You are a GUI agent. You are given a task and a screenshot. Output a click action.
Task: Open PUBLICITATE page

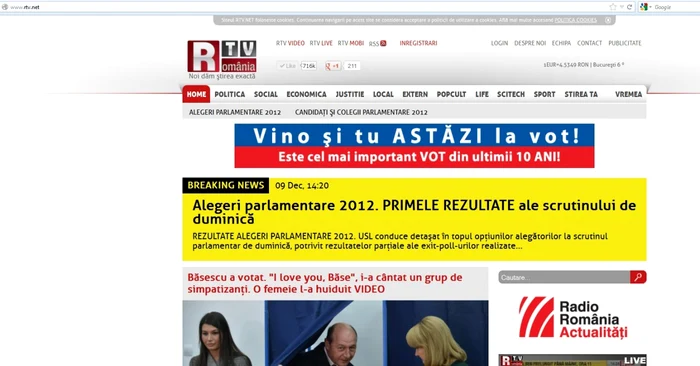pos(625,43)
